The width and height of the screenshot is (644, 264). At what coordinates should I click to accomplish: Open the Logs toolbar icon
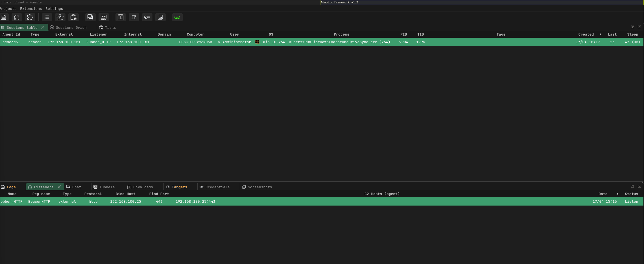coord(4,17)
